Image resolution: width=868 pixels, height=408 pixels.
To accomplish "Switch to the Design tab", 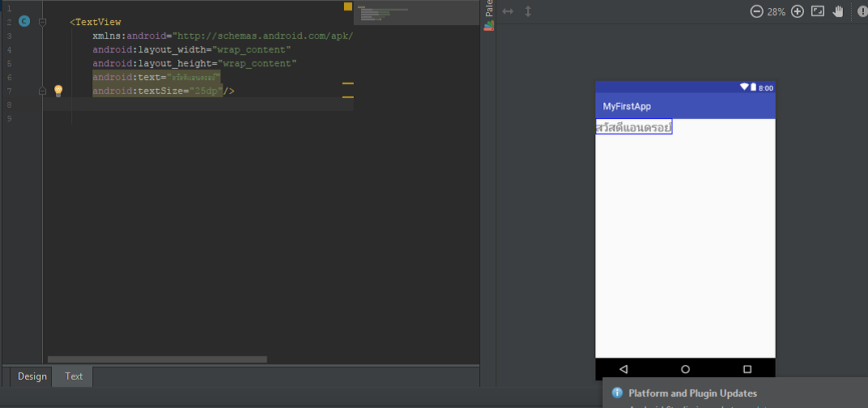I will [32, 376].
